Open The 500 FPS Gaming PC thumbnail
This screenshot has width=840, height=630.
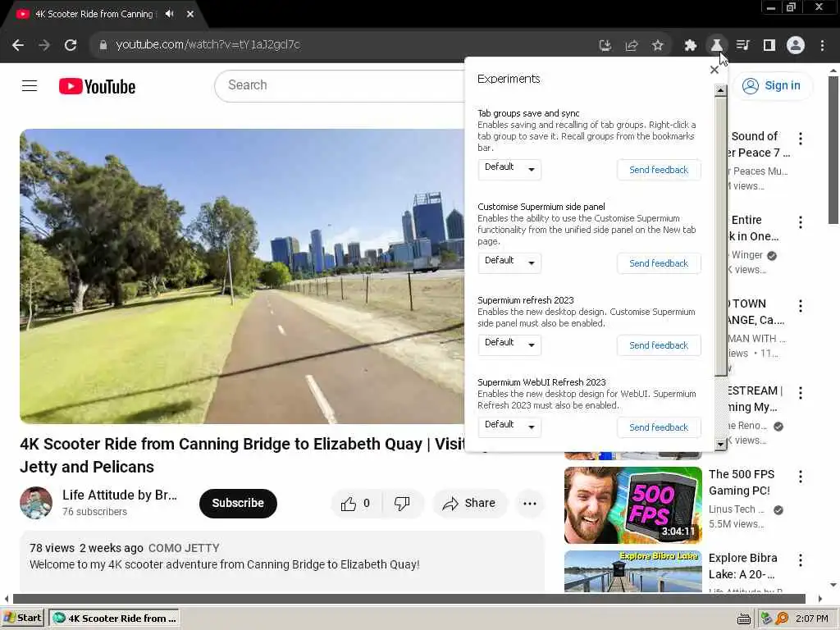[632, 505]
